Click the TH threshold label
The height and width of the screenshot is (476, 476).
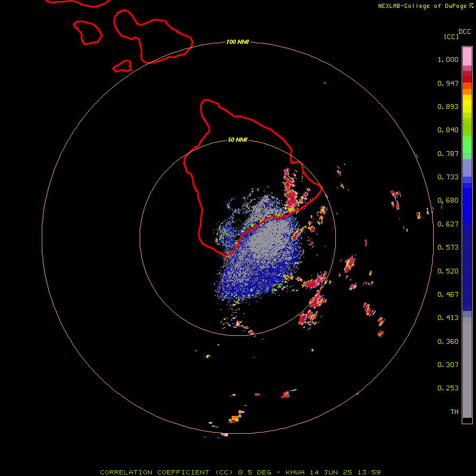tap(454, 412)
